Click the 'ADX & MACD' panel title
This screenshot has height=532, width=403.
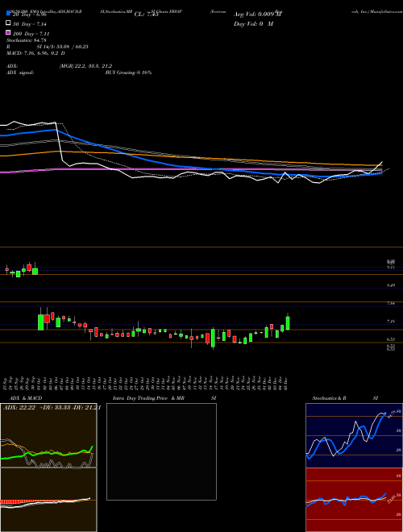(x=26, y=398)
